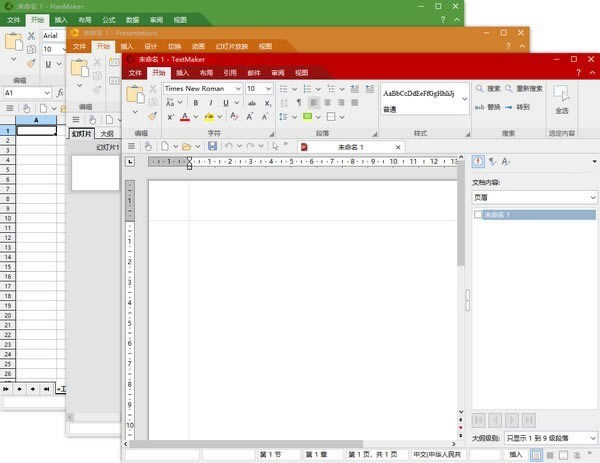Click the Italic formatting icon

click(211, 103)
